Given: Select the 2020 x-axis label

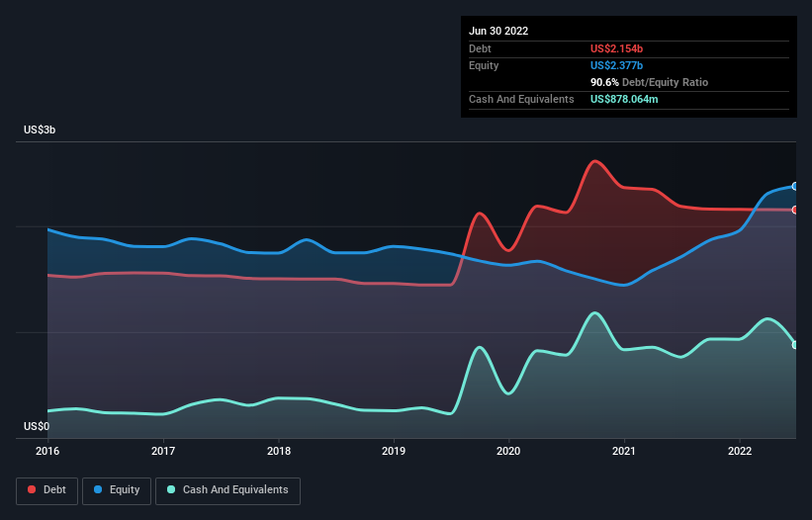Looking at the screenshot, I should 508,451.
